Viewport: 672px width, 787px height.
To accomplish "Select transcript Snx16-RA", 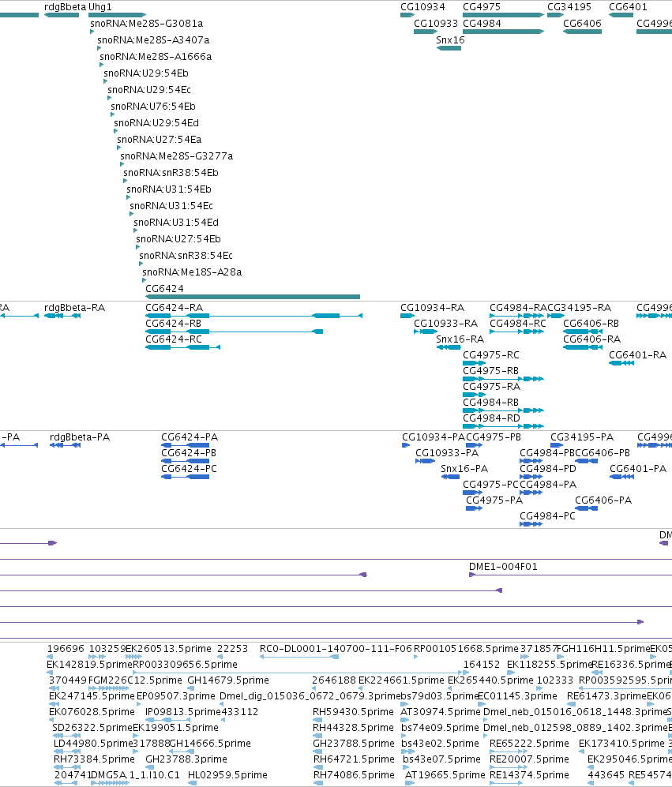I will pos(449,347).
